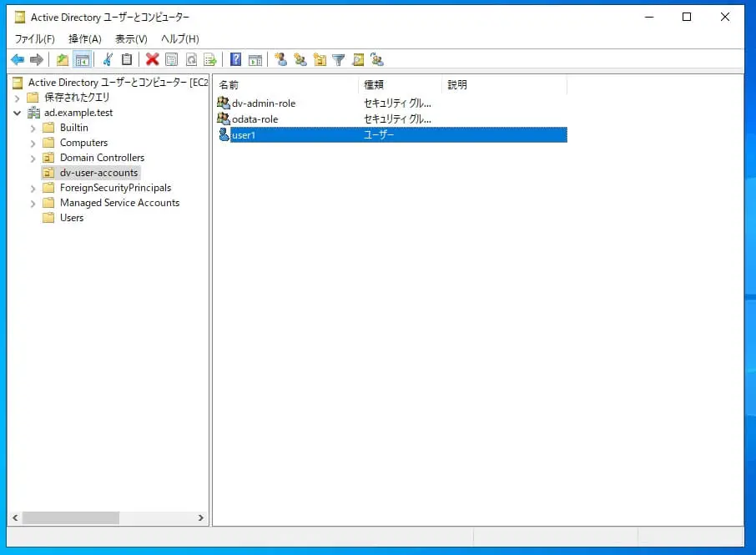The width and height of the screenshot is (756, 555).
Task: Click the Export list icon
Action: click(210, 60)
